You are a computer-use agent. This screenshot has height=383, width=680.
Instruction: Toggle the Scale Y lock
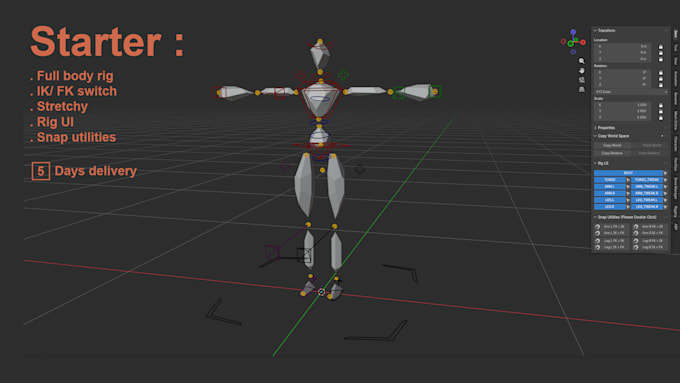pyautogui.click(x=660, y=111)
